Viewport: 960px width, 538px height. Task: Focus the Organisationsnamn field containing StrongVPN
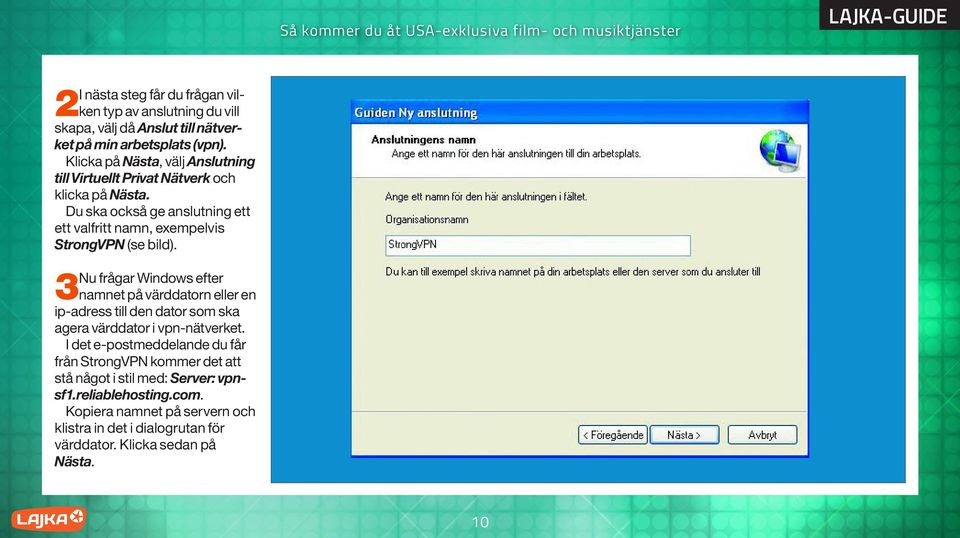[x=538, y=245]
